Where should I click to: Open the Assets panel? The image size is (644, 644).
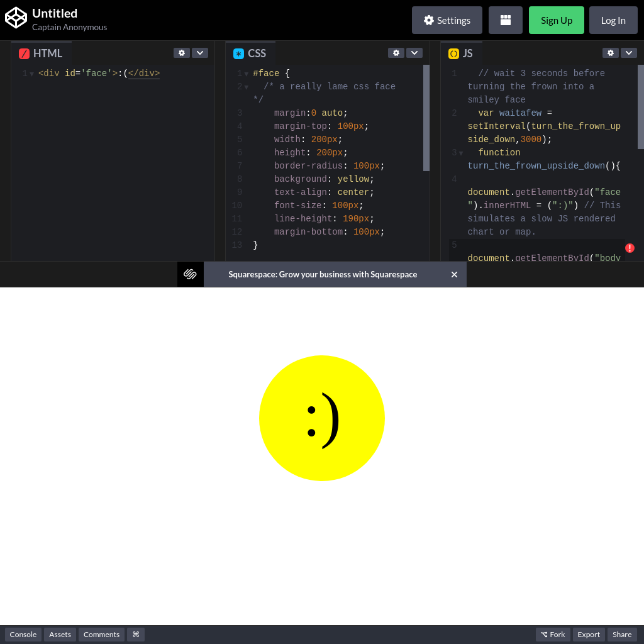60,635
